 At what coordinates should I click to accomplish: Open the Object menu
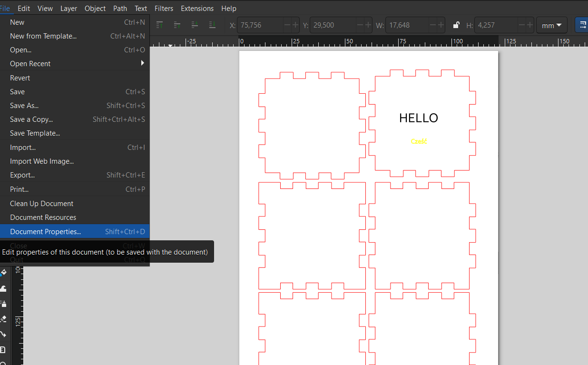click(x=95, y=8)
